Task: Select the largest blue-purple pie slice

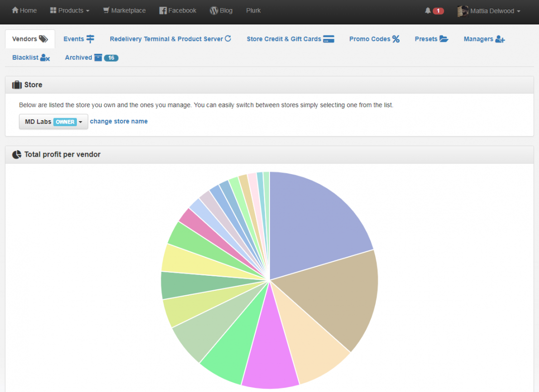Action: click(314, 219)
